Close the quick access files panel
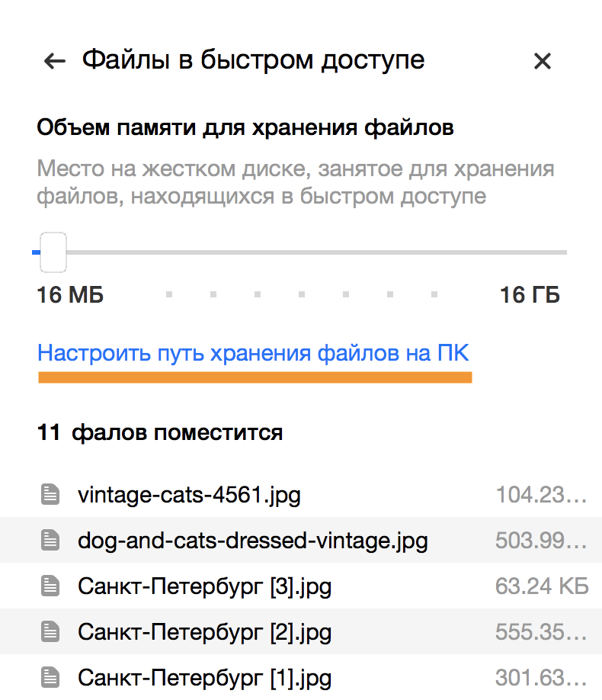The height and width of the screenshot is (700, 602). tap(542, 61)
